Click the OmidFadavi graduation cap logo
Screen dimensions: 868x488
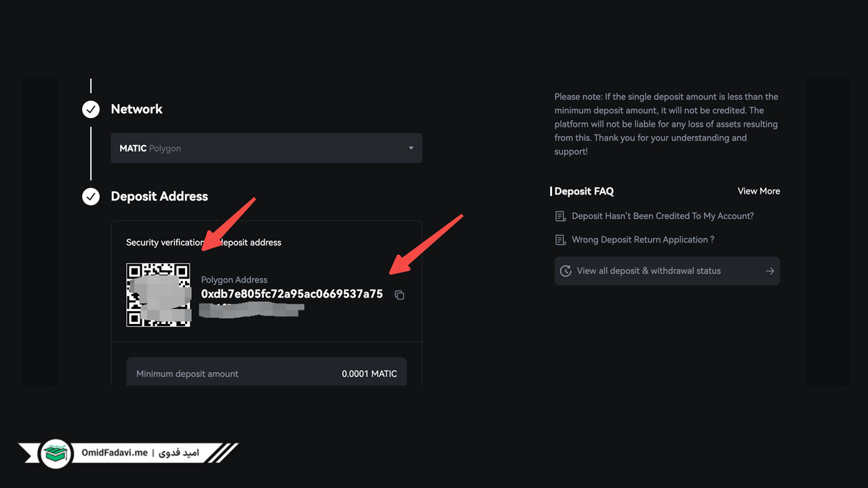point(56,453)
